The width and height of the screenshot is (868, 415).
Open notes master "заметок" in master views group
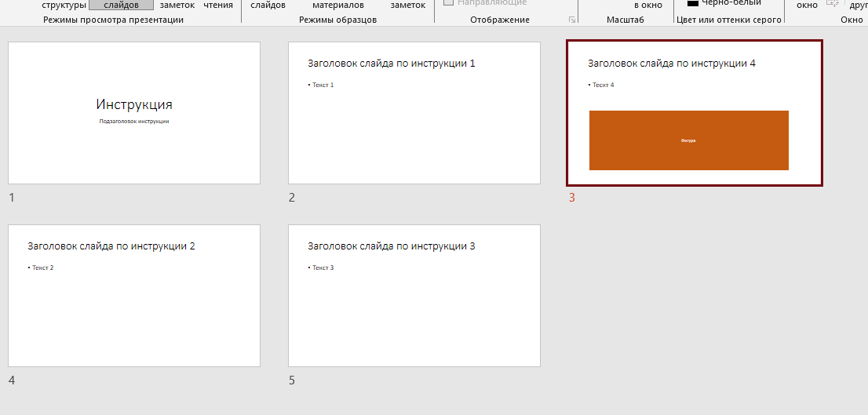point(407,5)
